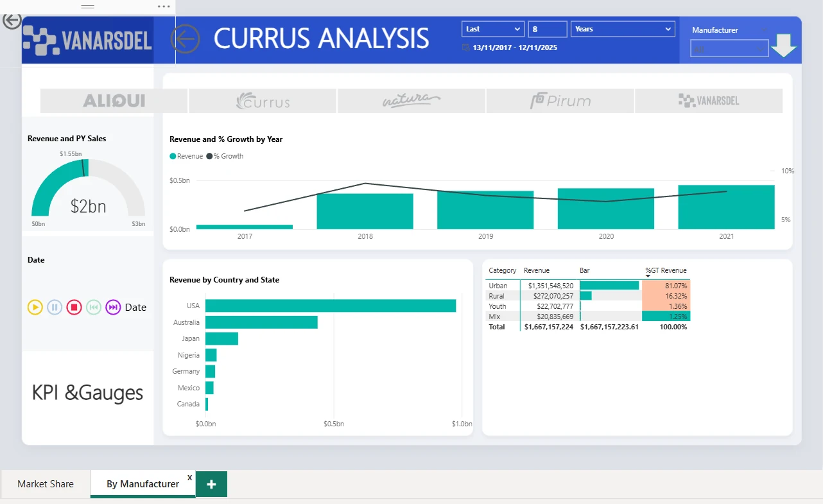This screenshot has width=823, height=504.
Task: Click the $2bn gauge value
Action: tap(89, 206)
